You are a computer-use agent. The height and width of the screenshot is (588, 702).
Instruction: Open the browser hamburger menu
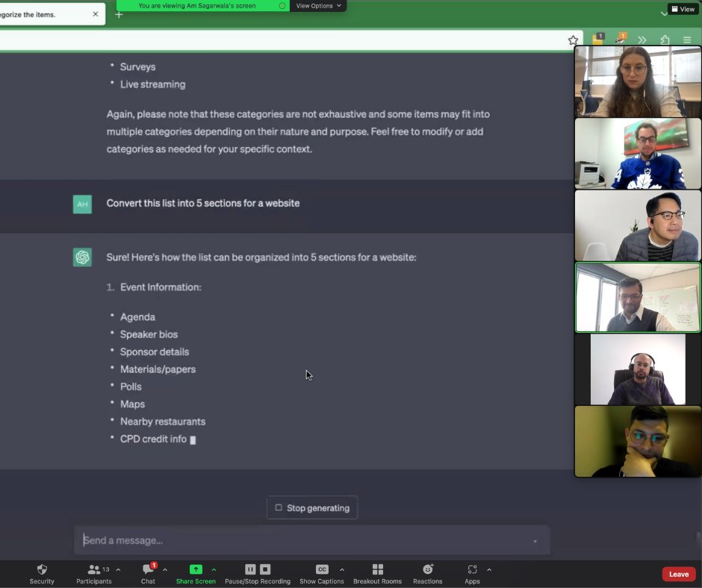(687, 40)
